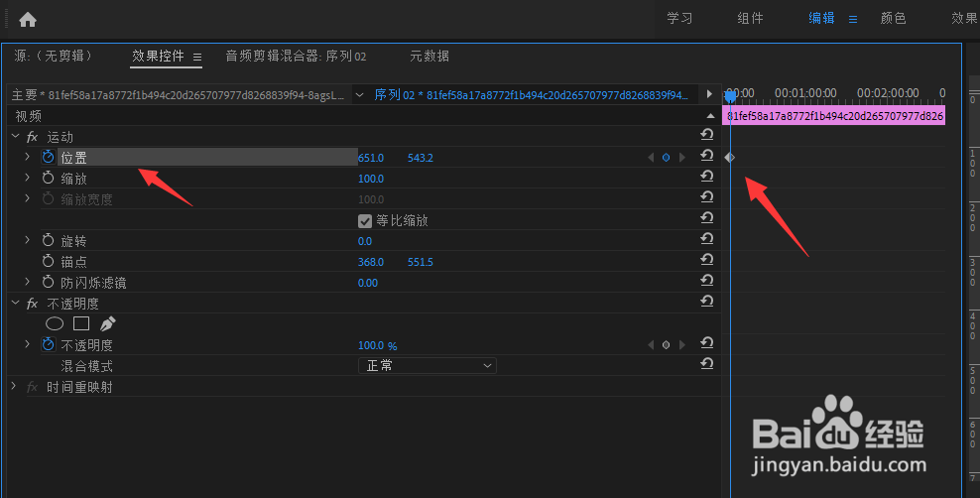Reset the 混合模式 parameter
Viewport: 980px width, 498px height.
click(707, 364)
